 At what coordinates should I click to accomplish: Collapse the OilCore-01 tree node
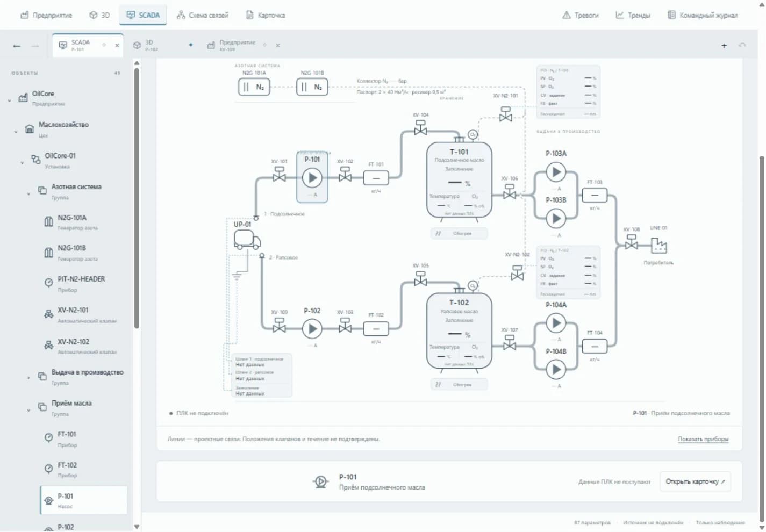[22, 163]
